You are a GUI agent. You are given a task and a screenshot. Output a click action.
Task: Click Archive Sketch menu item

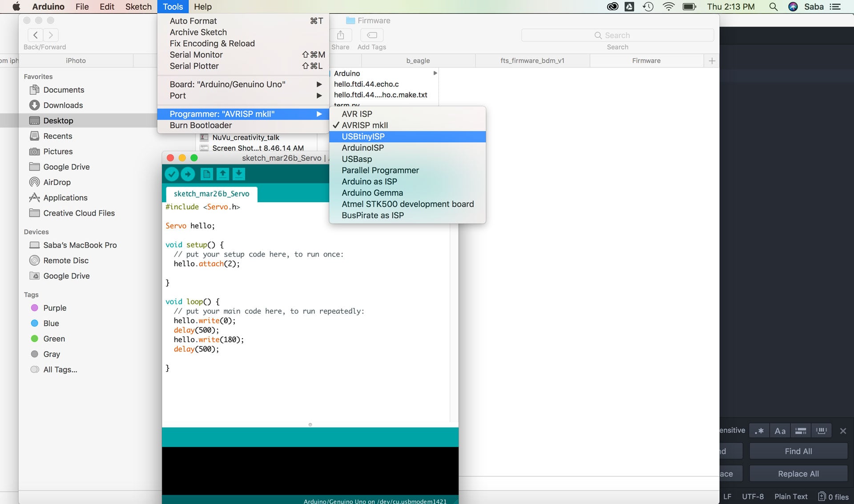243,32
